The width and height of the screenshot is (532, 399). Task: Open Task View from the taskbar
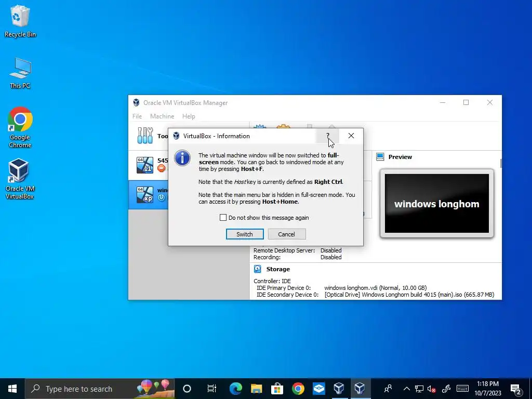click(x=212, y=389)
